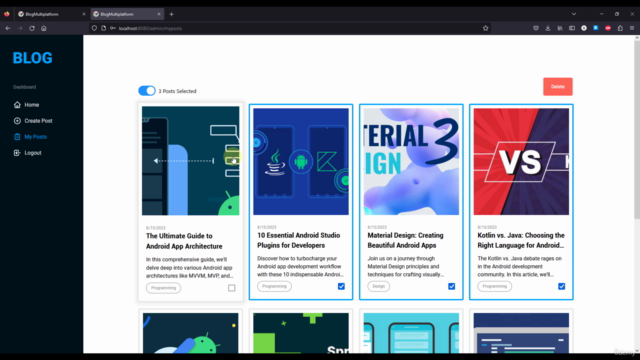Click the browser home icon
Viewport: 640px width, 360px height.
[44, 28]
